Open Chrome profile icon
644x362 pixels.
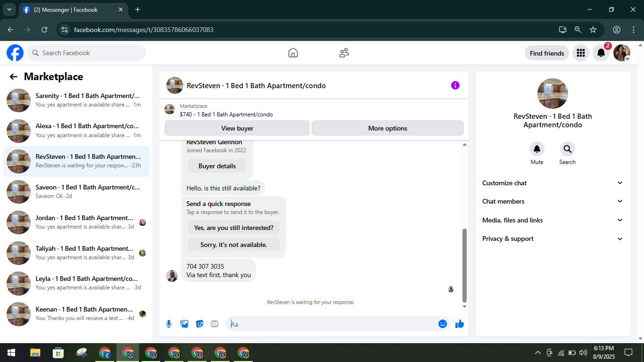click(617, 30)
